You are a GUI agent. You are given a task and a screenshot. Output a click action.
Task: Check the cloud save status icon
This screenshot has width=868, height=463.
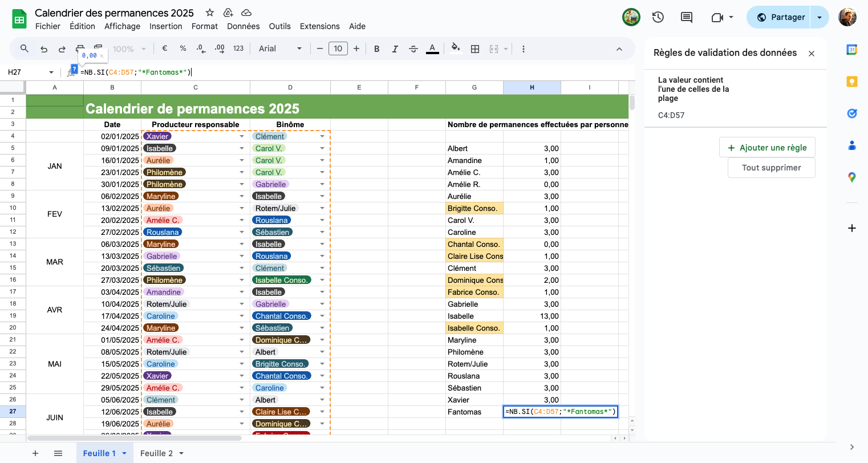tap(246, 13)
